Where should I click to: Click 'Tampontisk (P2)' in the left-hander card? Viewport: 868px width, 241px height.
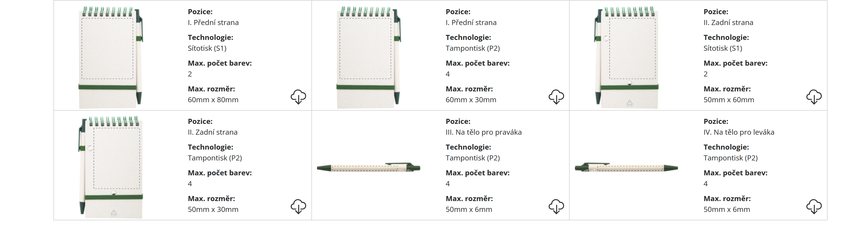(x=730, y=158)
